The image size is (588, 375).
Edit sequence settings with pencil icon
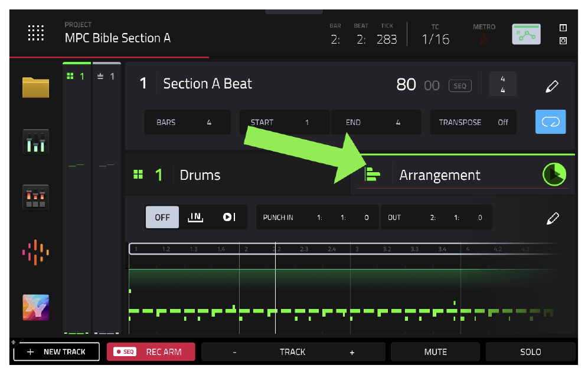(551, 86)
